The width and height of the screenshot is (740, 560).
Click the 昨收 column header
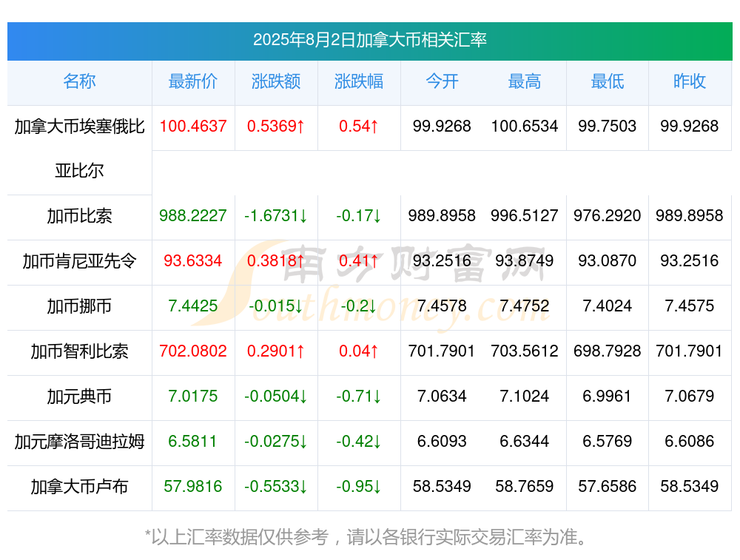[690, 81]
